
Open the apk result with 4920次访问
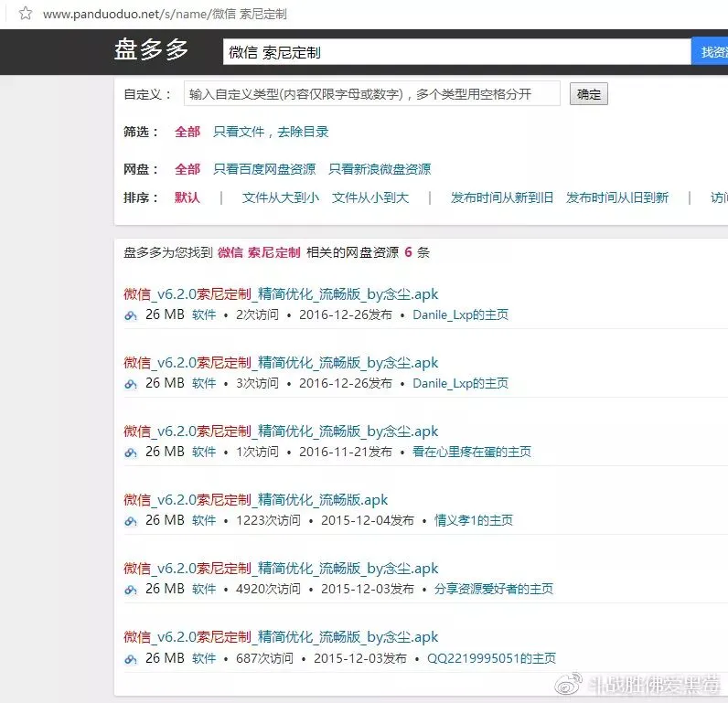pyautogui.click(x=281, y=569)
